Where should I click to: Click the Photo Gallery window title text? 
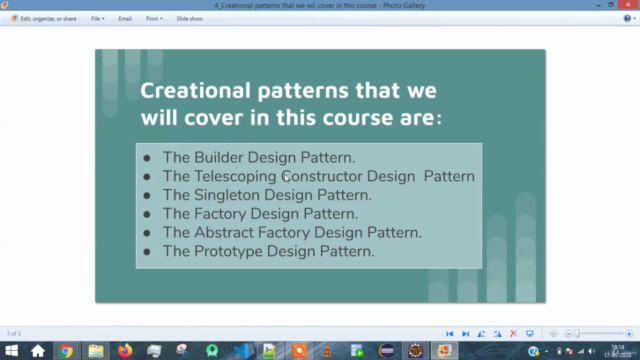[320, 5]
